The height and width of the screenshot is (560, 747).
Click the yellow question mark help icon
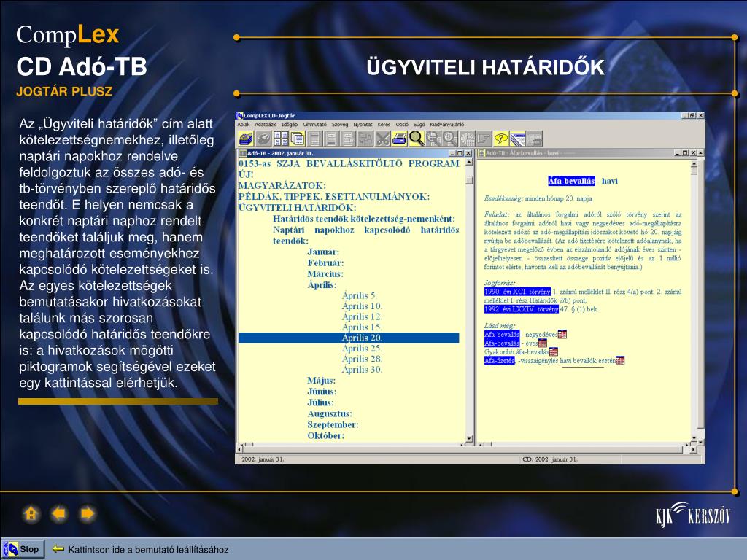[501, 139]
